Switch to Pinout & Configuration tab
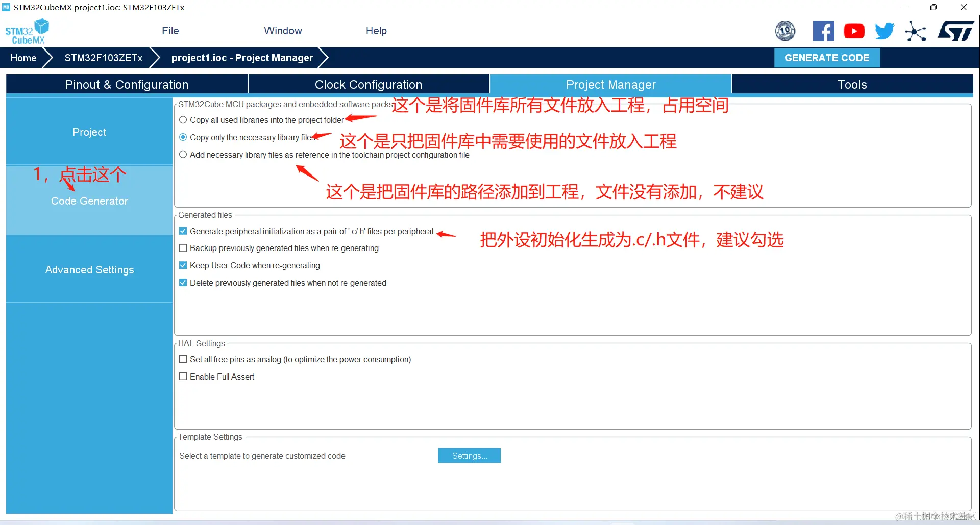980x525 pixels. pyautogui.click(x=127, y=84)
